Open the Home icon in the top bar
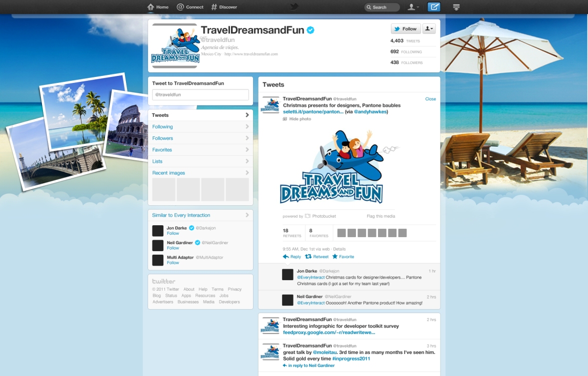This screenshot has width=588, height=376. 151,7
